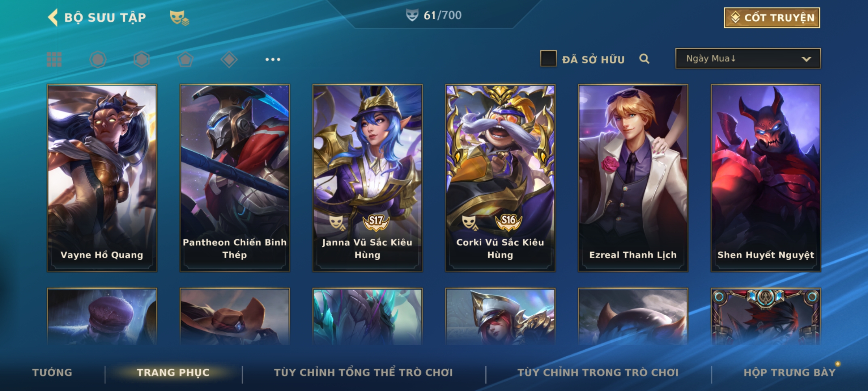Open the Ezreal Thanh Lịch skin card
This screenshot has height=391, width=868.
[x=633, y=178]
